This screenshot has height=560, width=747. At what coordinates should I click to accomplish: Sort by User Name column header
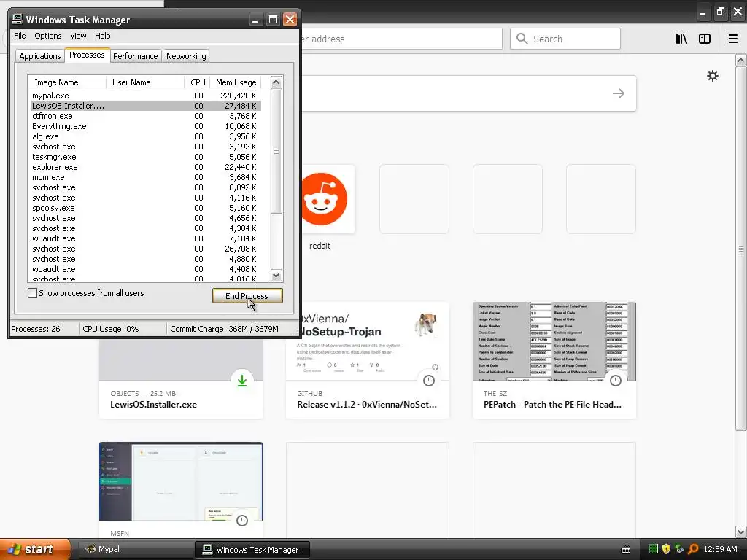tap(145, 82)
